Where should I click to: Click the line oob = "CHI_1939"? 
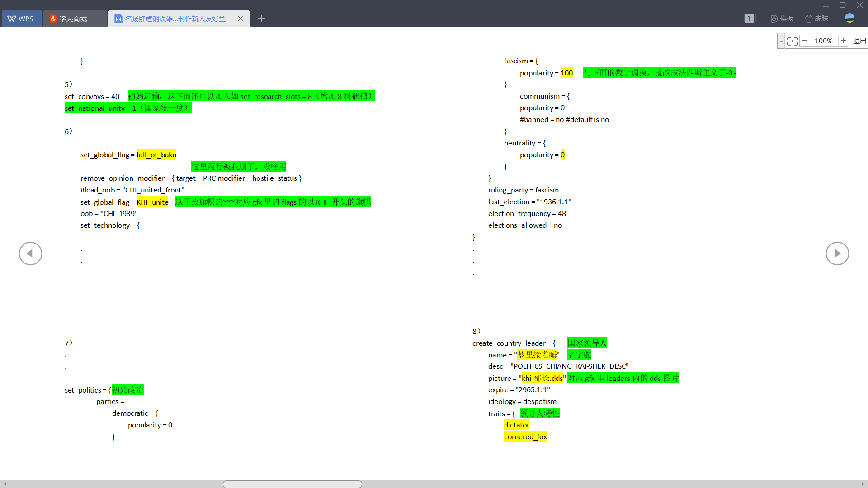point(109,214)
